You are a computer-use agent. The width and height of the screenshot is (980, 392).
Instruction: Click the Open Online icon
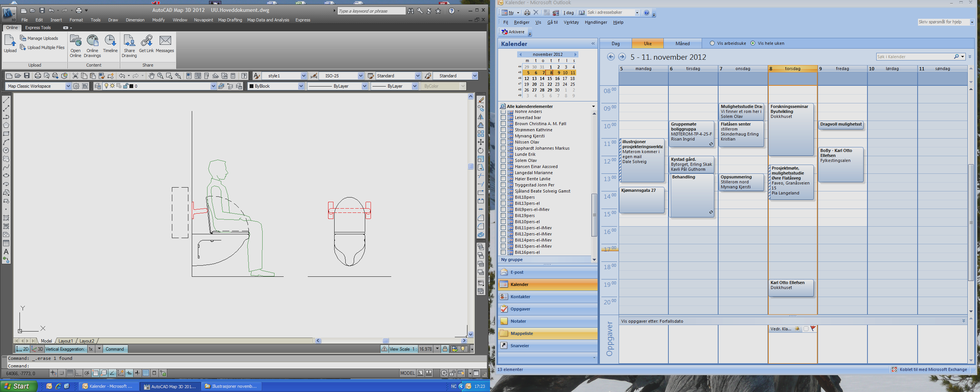point(75,46)
